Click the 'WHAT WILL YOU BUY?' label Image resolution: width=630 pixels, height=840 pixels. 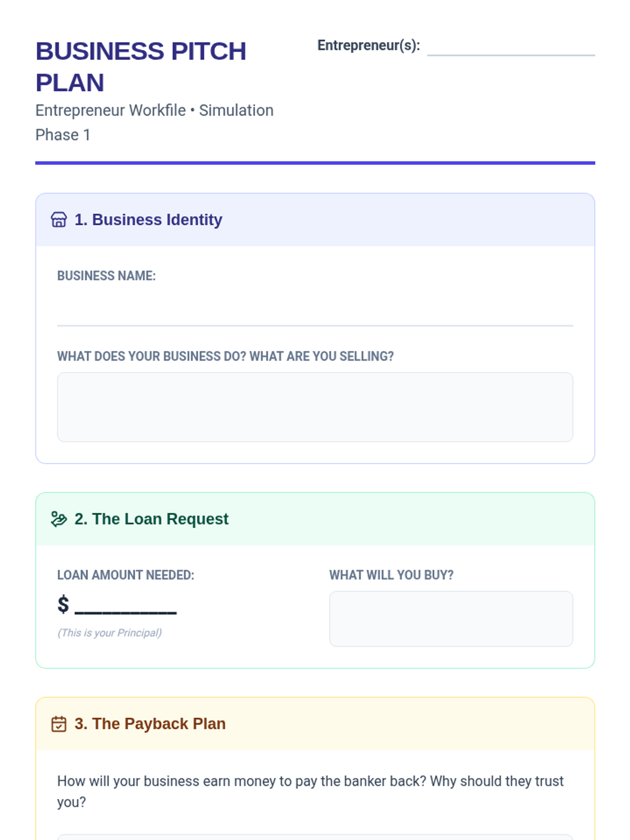point(391,575)
